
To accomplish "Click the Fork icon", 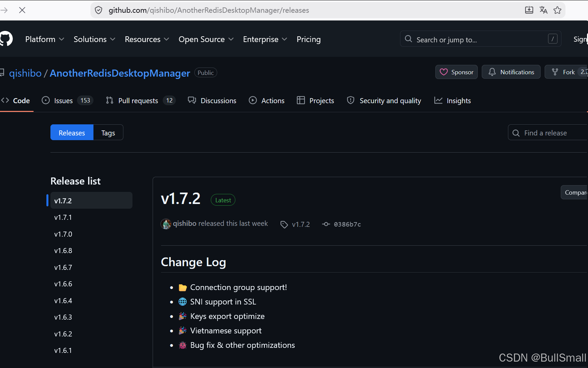I will point(555,72).
